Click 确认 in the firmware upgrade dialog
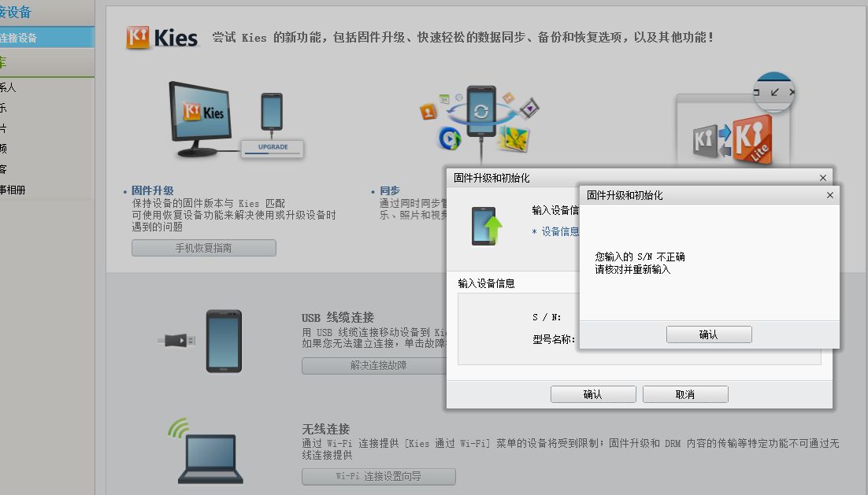This screenshot has height=495, width=868. click(x=593, y=394)
